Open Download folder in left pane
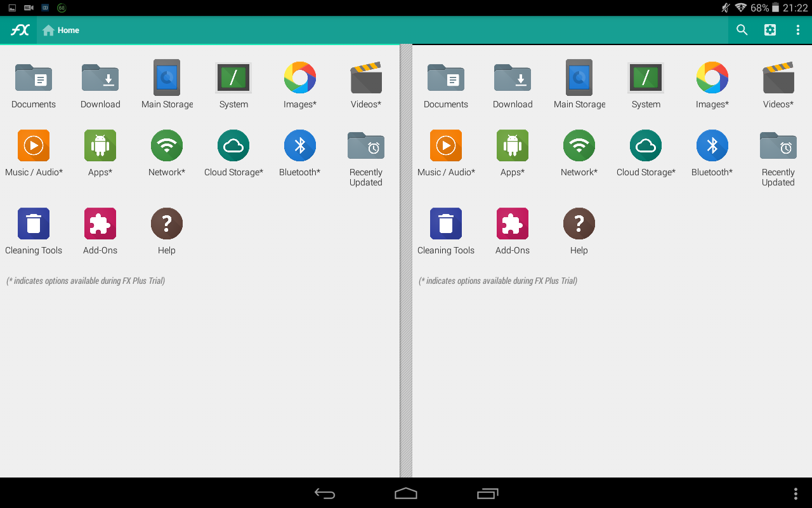 point(100,86)
